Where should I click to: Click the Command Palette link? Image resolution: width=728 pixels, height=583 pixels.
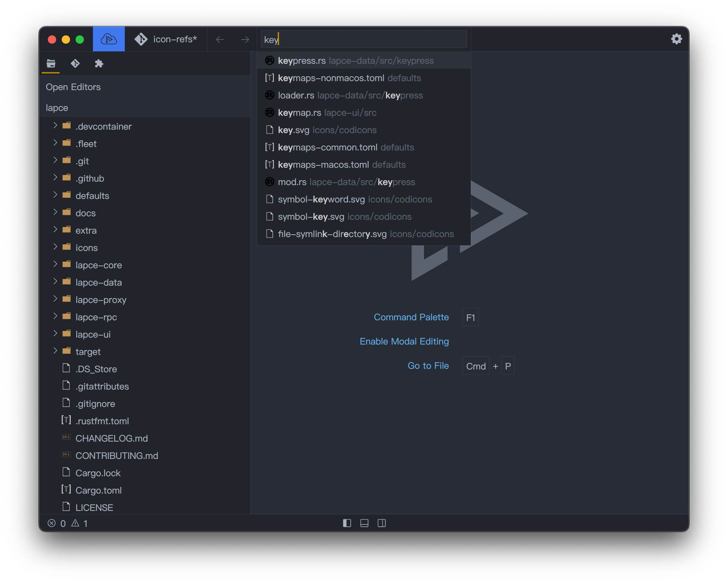[x=411, y=317]
